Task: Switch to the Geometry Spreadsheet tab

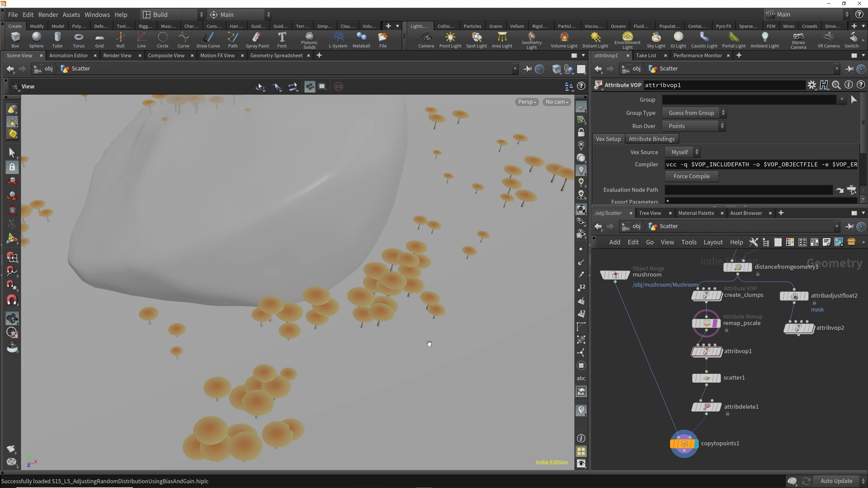Action: point(276,56)
